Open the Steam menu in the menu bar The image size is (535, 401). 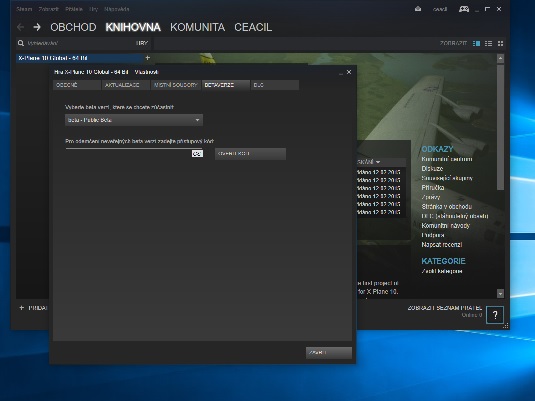[24, 9]
